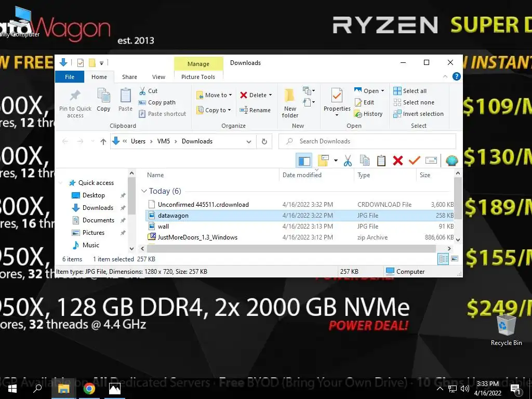Collapse the Today (6) group

[x=144, y=191]
